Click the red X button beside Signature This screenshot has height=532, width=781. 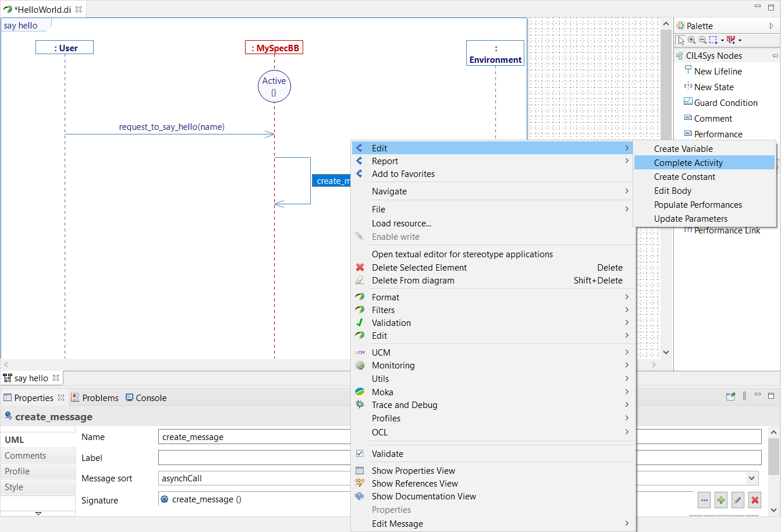pos(755,500)
